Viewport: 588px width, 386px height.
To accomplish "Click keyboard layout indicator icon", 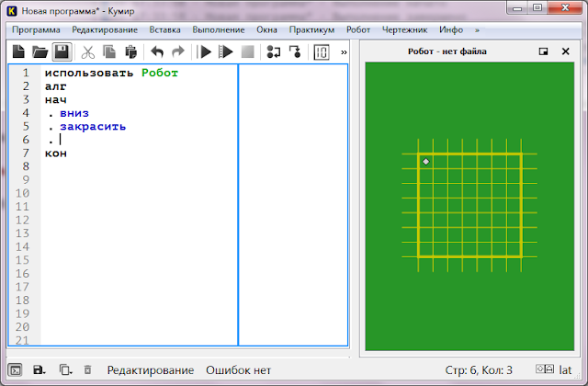I will pyautogui.click(x=545, y=369).
